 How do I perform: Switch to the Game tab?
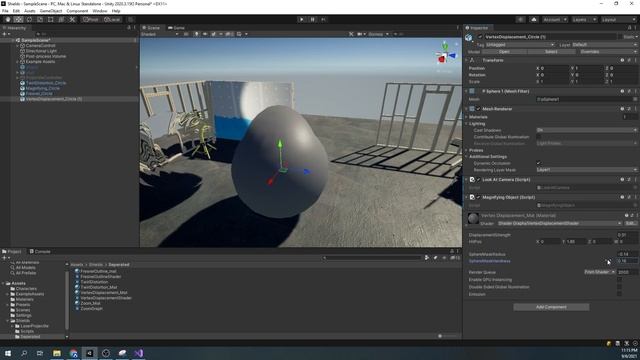176,28
